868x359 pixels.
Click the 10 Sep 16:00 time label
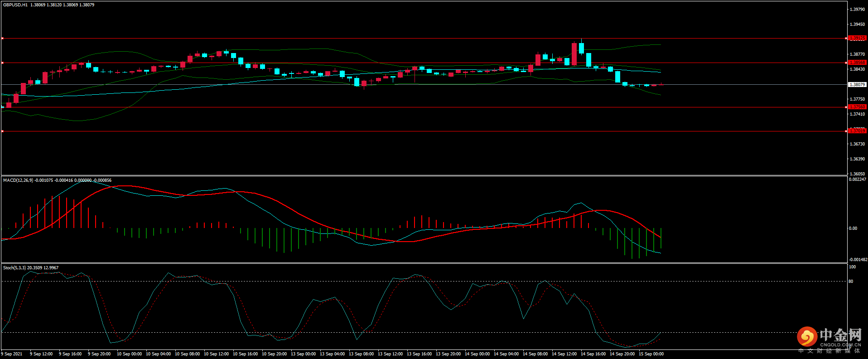245,354
